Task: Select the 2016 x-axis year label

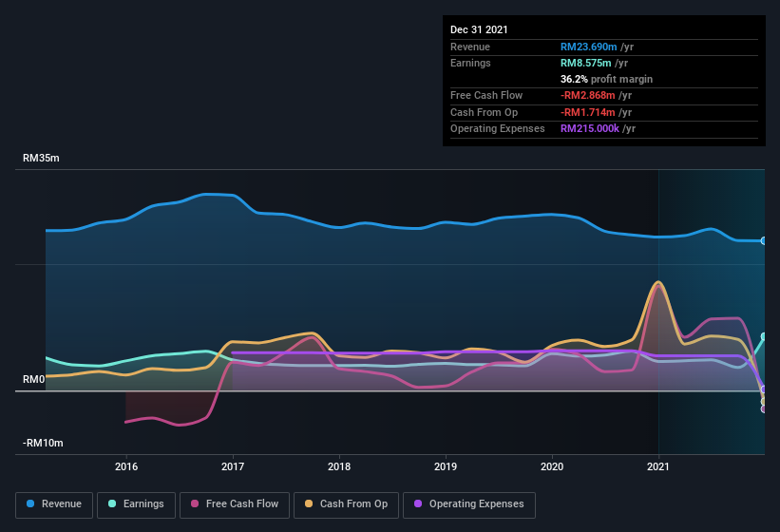Action: tap(126, 466)
